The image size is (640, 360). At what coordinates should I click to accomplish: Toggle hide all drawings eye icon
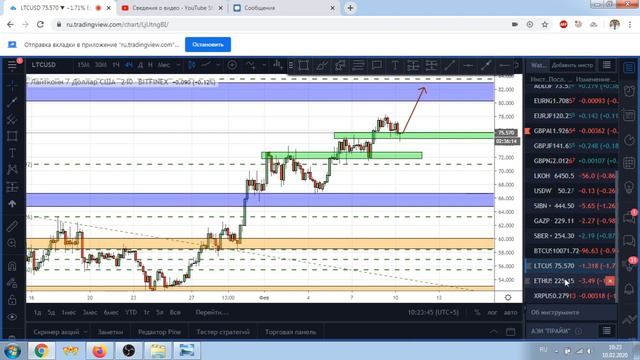[12, 317]
